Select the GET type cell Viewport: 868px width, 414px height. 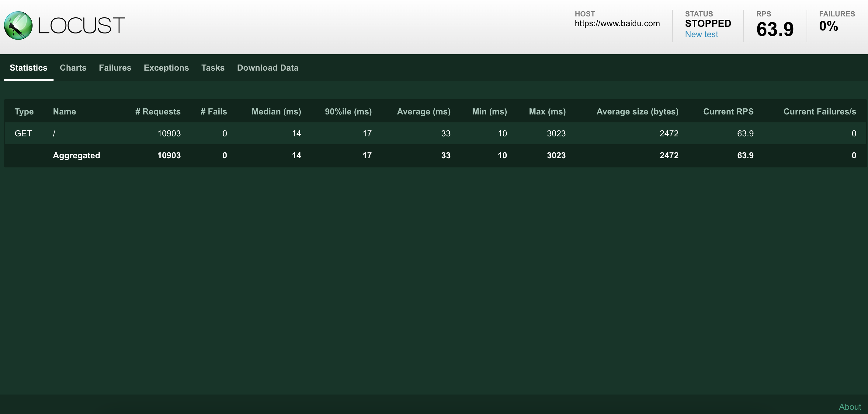23,134
